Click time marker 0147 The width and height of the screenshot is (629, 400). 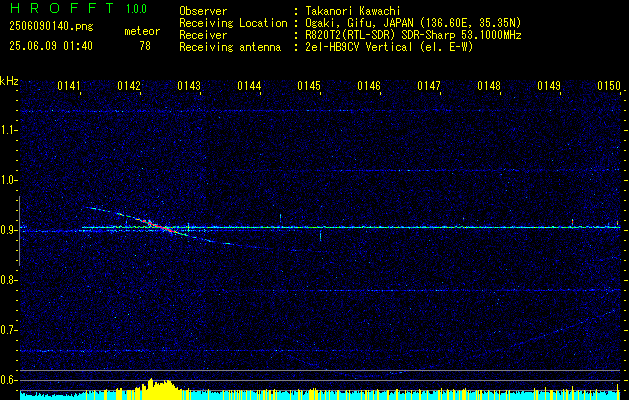(x=429, y=86)
